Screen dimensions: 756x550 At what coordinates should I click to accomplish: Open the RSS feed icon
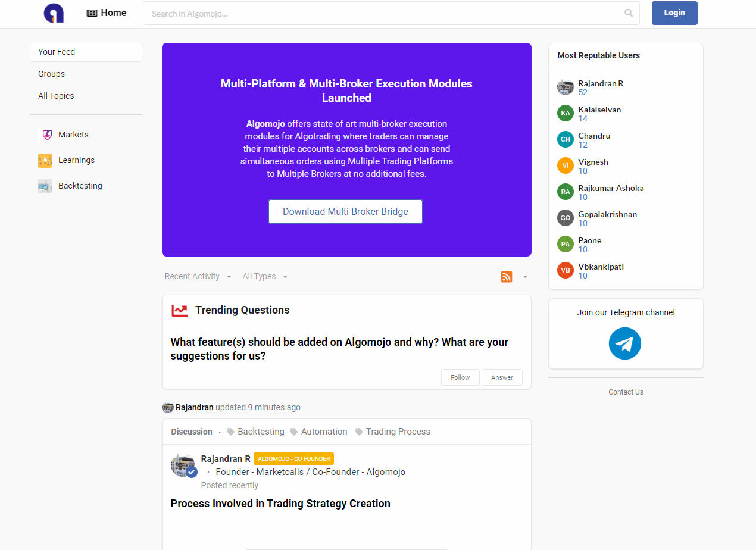click(507, 277)
